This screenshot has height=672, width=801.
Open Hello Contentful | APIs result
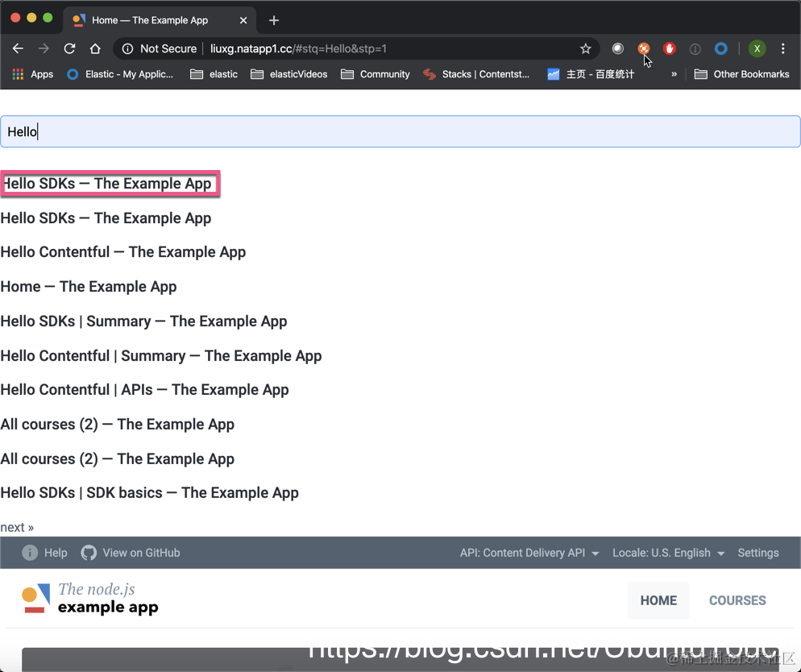pos(144,390)
